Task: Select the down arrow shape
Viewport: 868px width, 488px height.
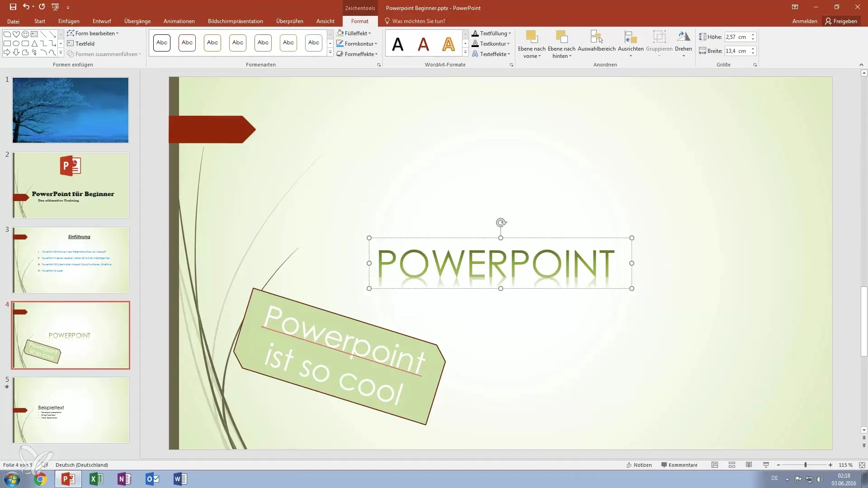Action: [x=16, y=52]
